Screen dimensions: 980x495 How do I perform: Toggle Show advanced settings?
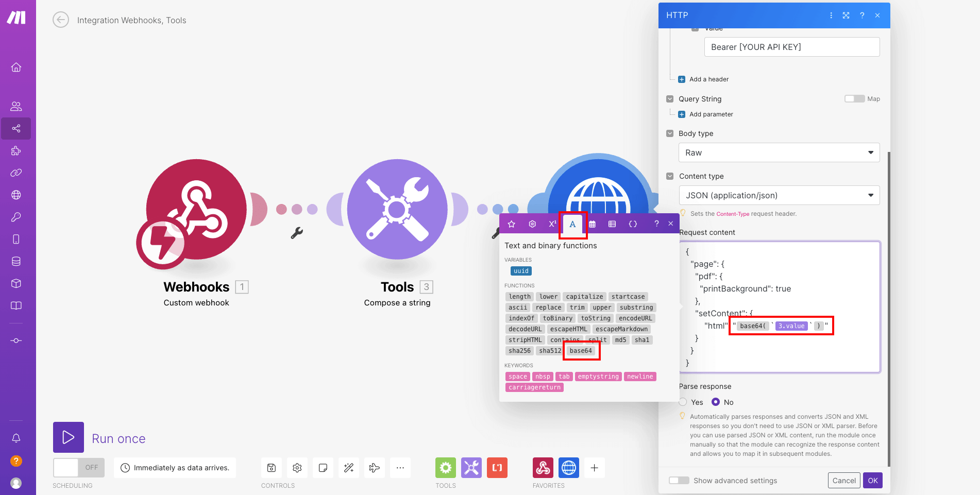(679, 480)
